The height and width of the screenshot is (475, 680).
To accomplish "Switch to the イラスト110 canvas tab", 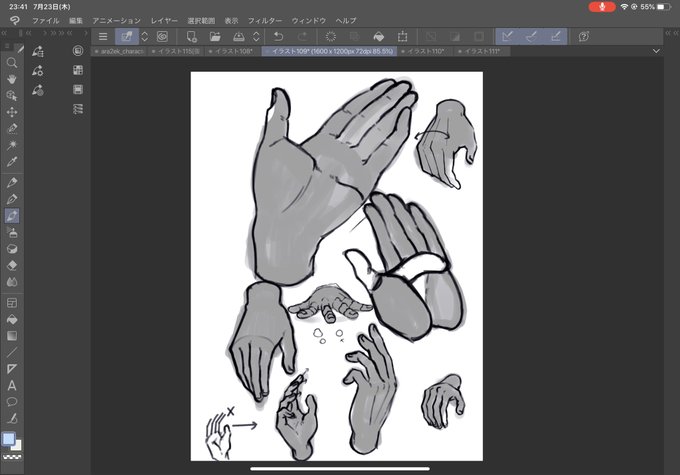I will point(425,51).
